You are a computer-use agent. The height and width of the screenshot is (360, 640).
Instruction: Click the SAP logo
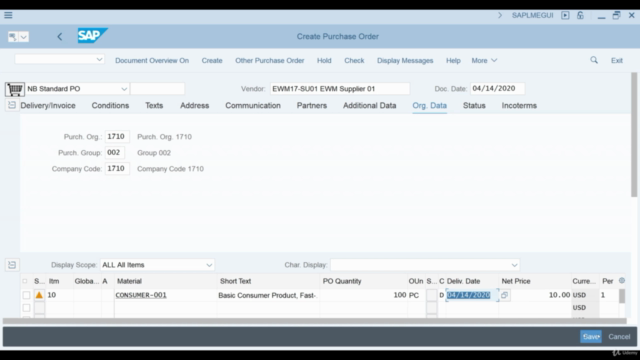92,36
